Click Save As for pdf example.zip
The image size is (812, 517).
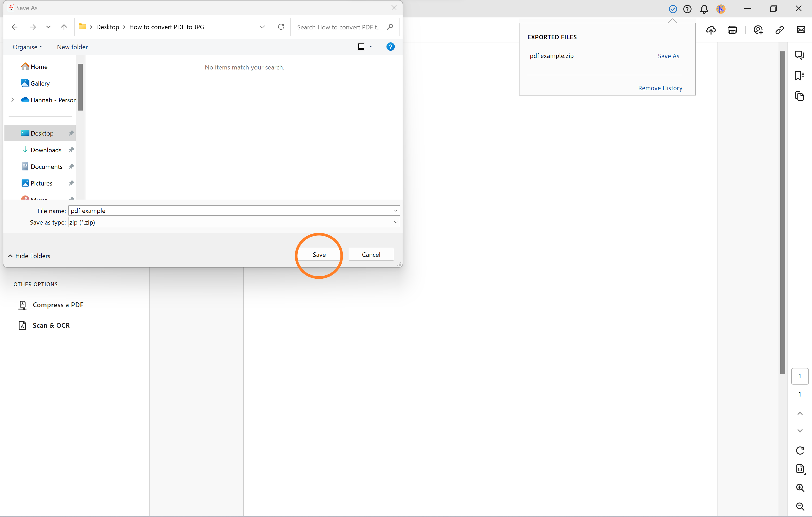pos(668,56)
